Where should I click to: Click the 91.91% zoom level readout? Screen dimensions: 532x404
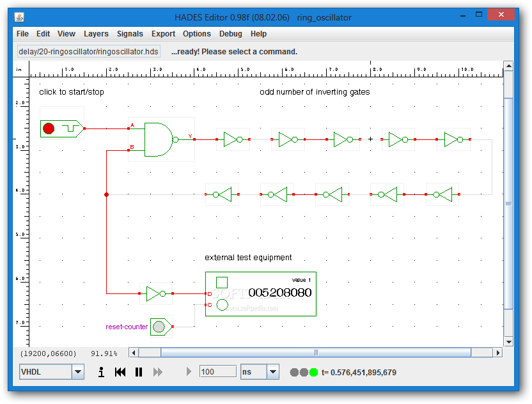[x=104, y=353]
